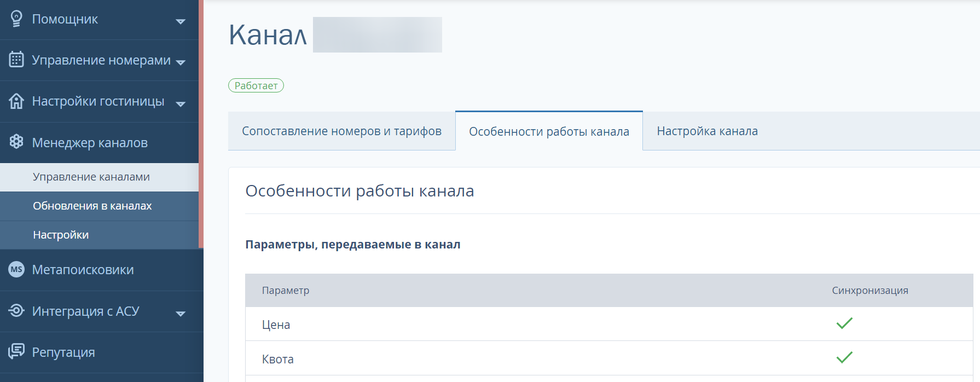
Task: Click the calendar icon for Управление номерами
Action: click(16, 59)
